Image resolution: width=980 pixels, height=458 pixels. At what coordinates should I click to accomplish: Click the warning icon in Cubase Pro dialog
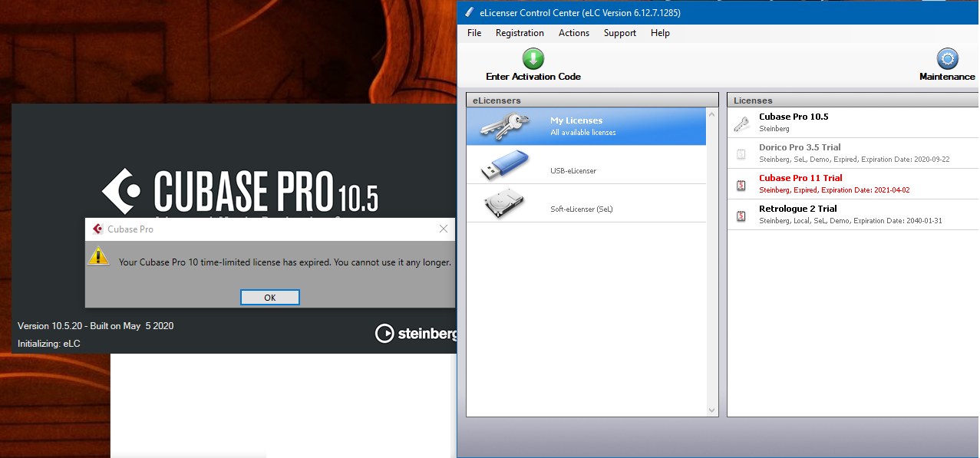pyautogui.click(x=98, y=255)
